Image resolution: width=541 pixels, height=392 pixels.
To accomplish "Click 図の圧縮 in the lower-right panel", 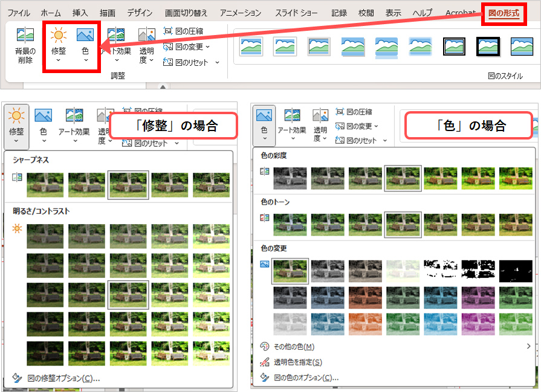I will pos(353,112).
